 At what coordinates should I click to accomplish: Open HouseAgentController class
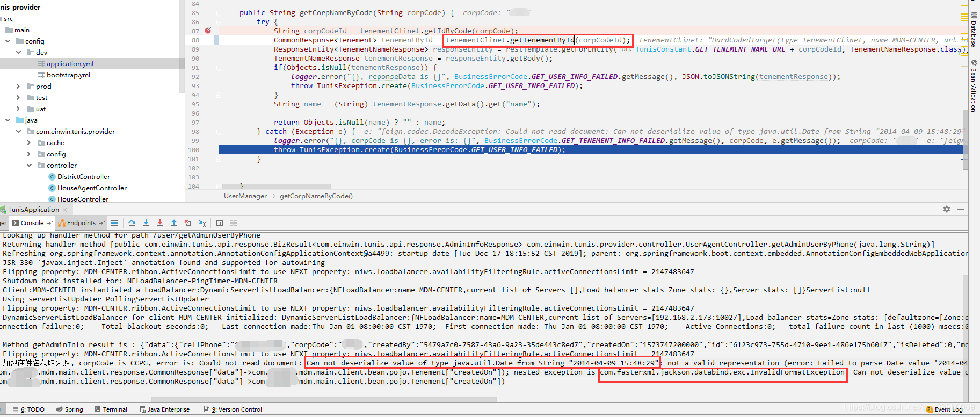click(92, 188)
